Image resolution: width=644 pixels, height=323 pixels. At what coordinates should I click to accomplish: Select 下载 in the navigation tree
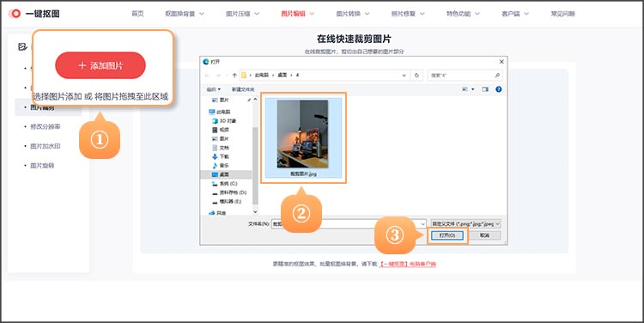pyautogui.click(x=221, y=156)
